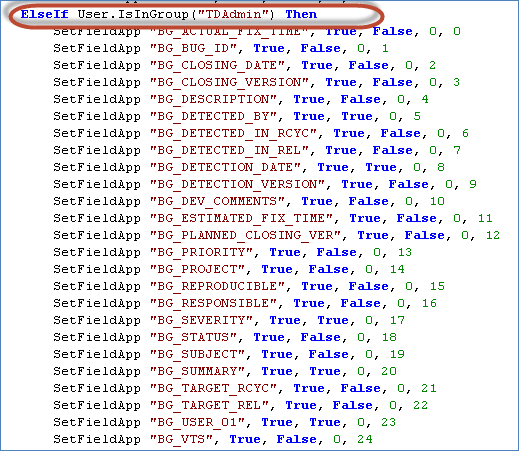Click the "BG_SUMMARY" string
519x451 pixels.
point(197,371)
